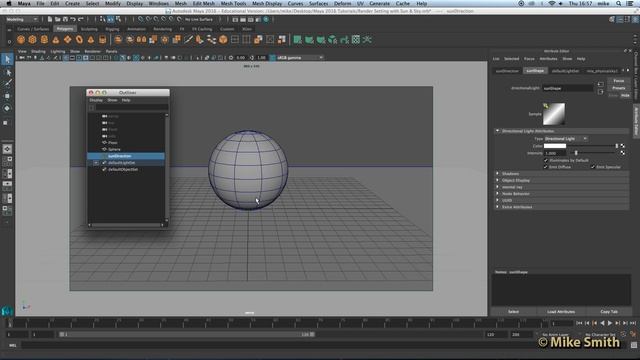
Task: Click the white Color swatch
Action: click(x=555, y=146)
